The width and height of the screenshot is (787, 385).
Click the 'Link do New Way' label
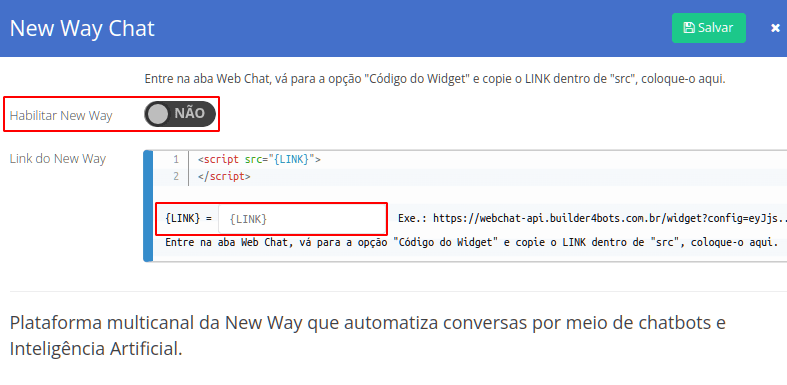(58, 159)
